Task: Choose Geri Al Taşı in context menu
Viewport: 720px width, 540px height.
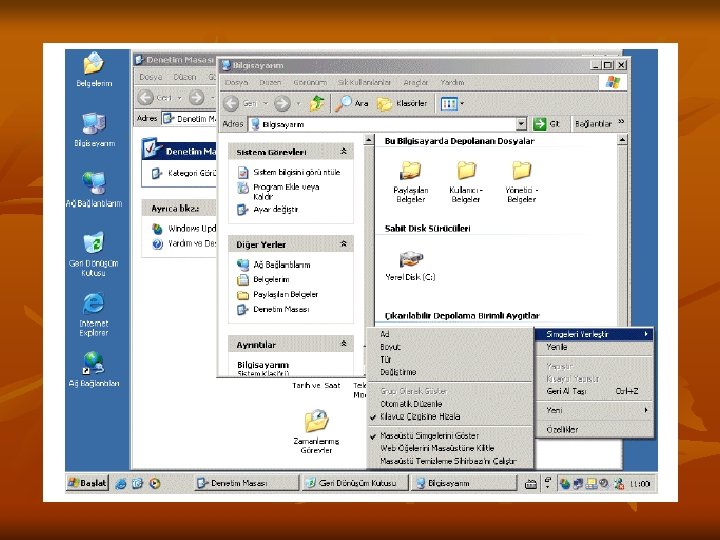Action: (x=595, y=391)
